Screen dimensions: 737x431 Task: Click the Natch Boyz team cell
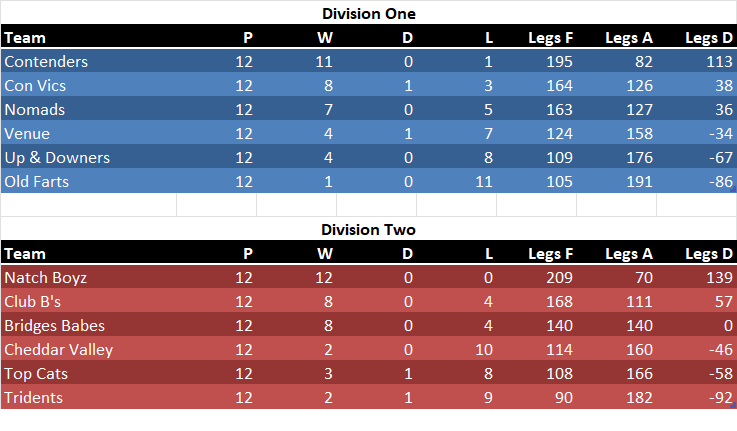[x=46, y=278]
